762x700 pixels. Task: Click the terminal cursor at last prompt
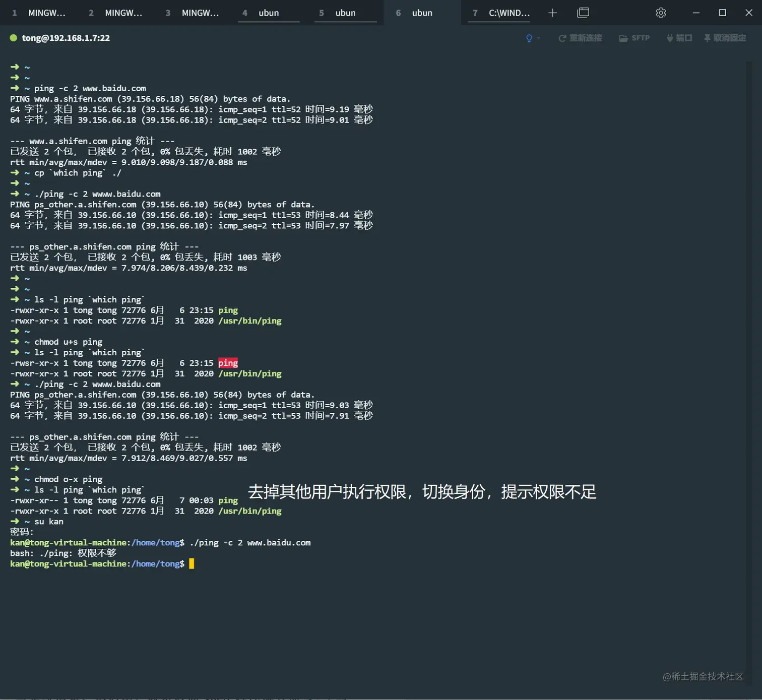tap(192, 564)
